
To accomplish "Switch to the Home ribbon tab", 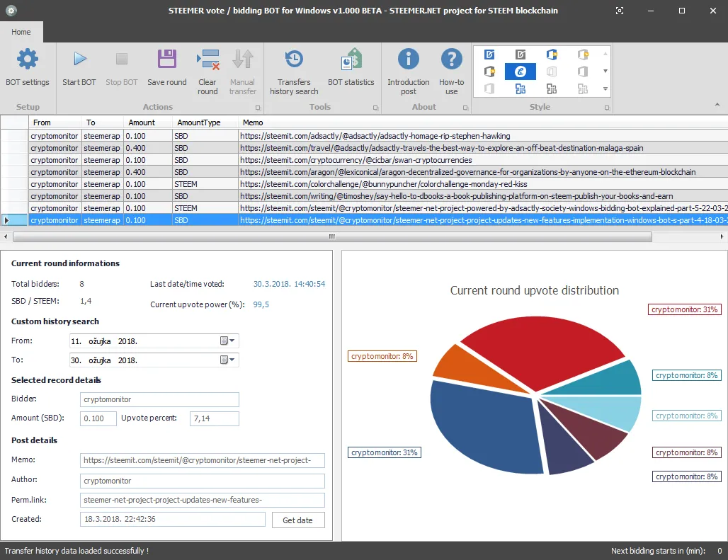I will click(x=21, y=32).
